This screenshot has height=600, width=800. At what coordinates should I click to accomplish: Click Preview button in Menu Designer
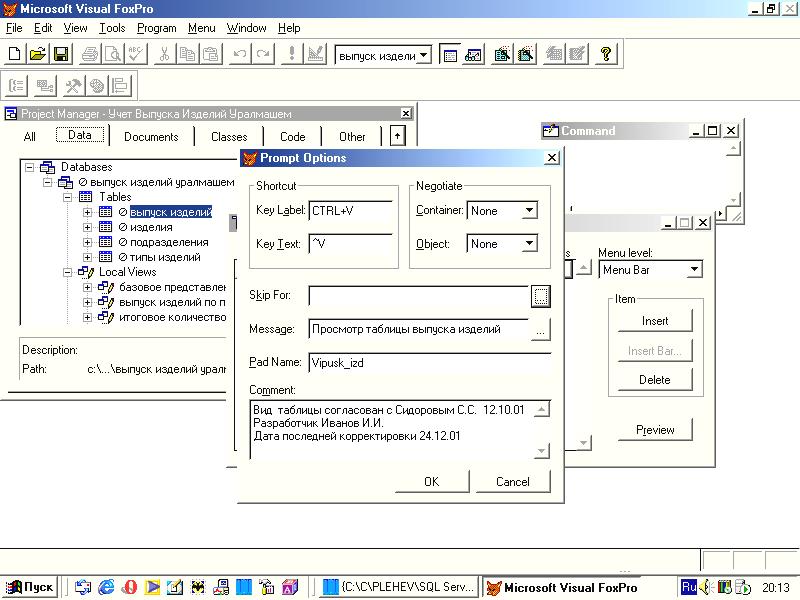point(655,430)
